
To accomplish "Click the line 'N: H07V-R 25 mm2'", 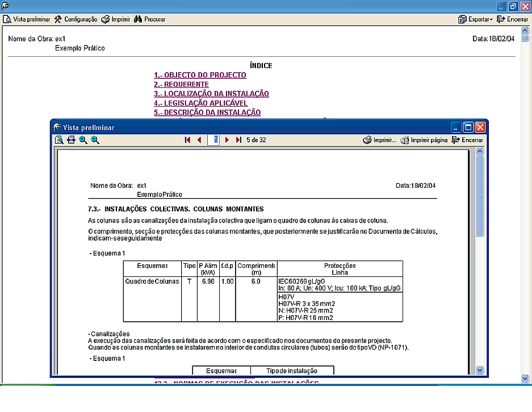I will pyautogui.click(x=305, y=310).
